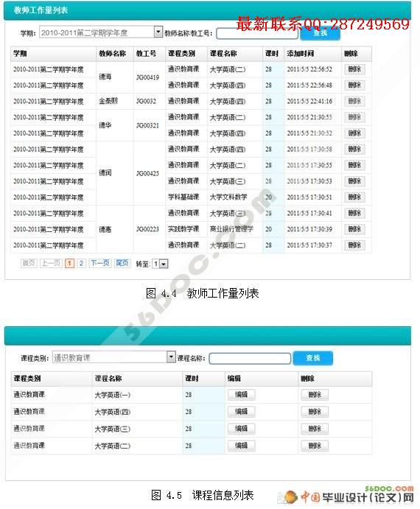Select teacher name 德华
The height and width of the screenshot is (509, 420).
point(105,125)
